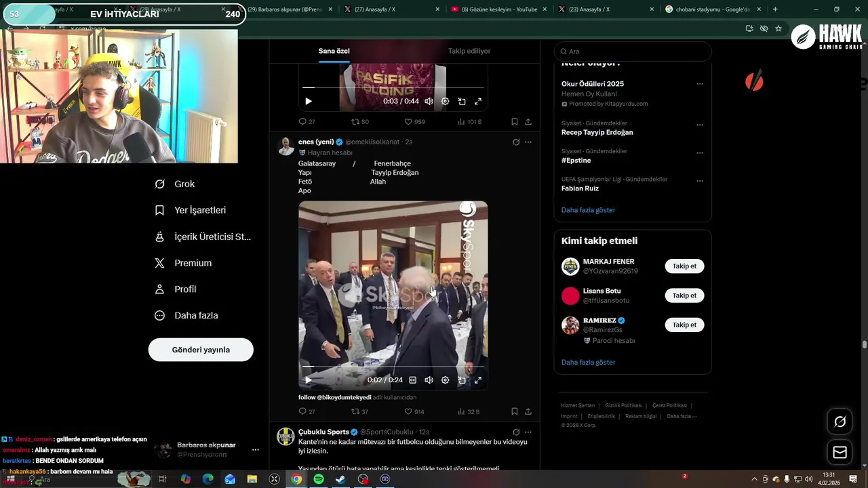868x488 pixels.
Task: Reply to the enes (yeni) tweet
Action: [x=307, y=411]
